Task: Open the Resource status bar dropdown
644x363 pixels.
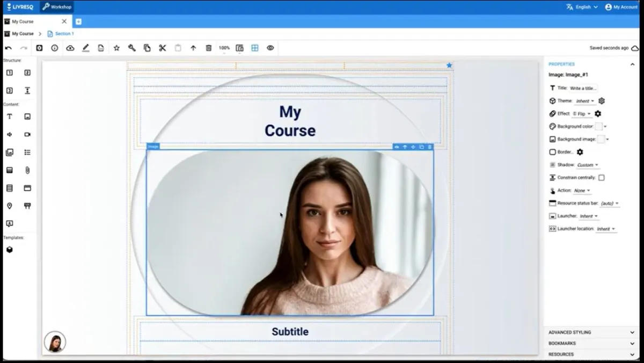Action: tap(610, 204)
